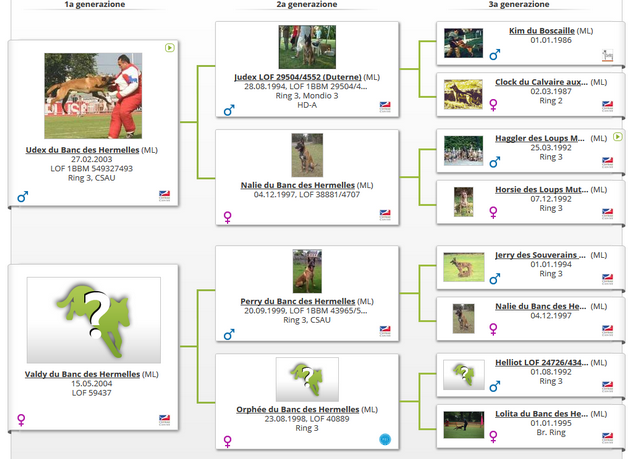The image size is (634, 459).
Task: Click female symbol on Clock du Calvaire card
Action: tap(493, 101)
